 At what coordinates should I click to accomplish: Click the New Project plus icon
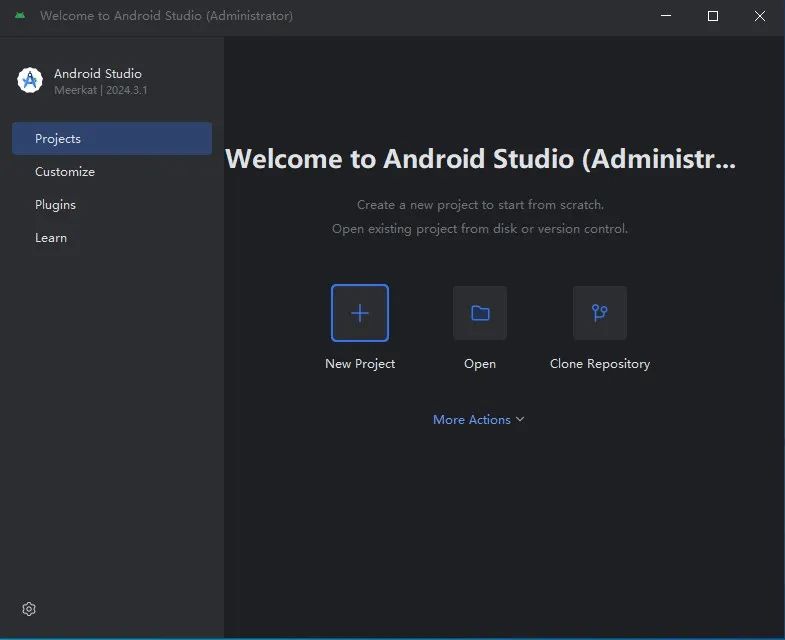pos(359,313)
